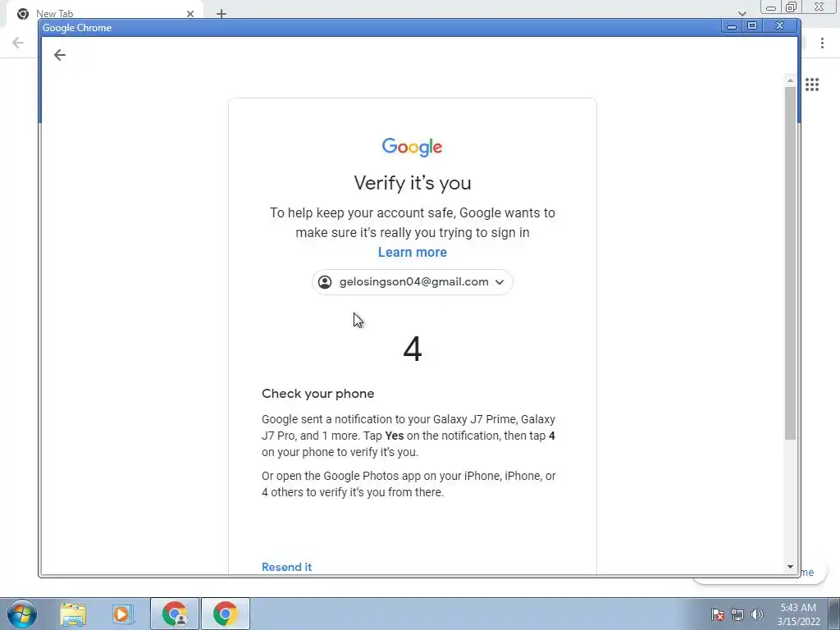Open the Google apps grid icon
Viewport: 840px width, 630px height.
pyautogui.click(x=811, y=84)
